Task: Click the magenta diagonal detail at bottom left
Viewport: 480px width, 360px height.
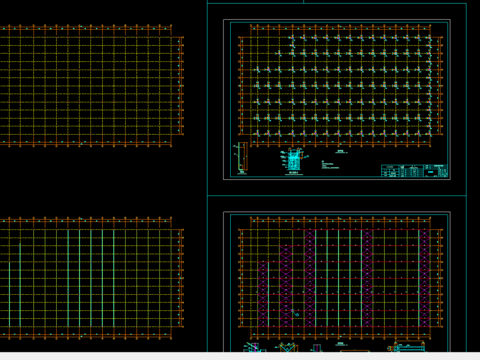Action: click(254, 347)
